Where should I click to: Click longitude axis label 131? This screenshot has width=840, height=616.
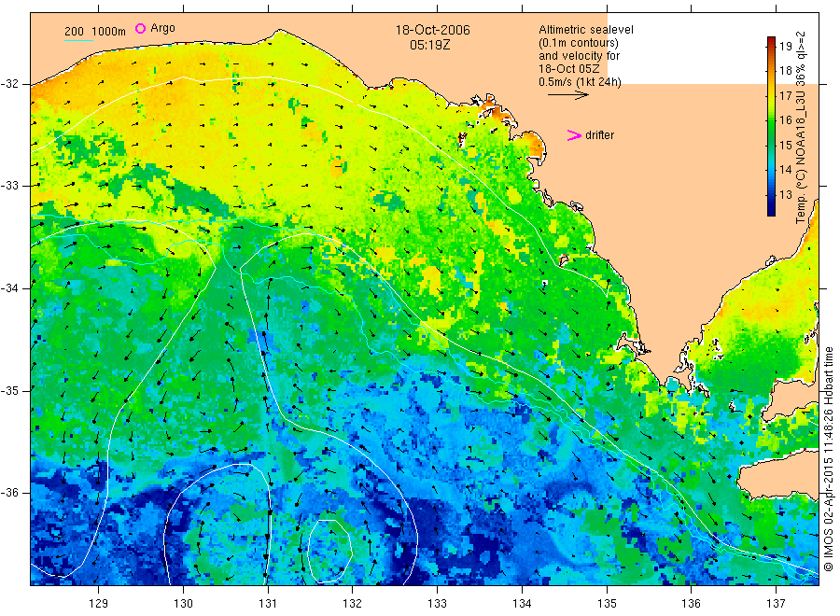click(x=268, y=604)
